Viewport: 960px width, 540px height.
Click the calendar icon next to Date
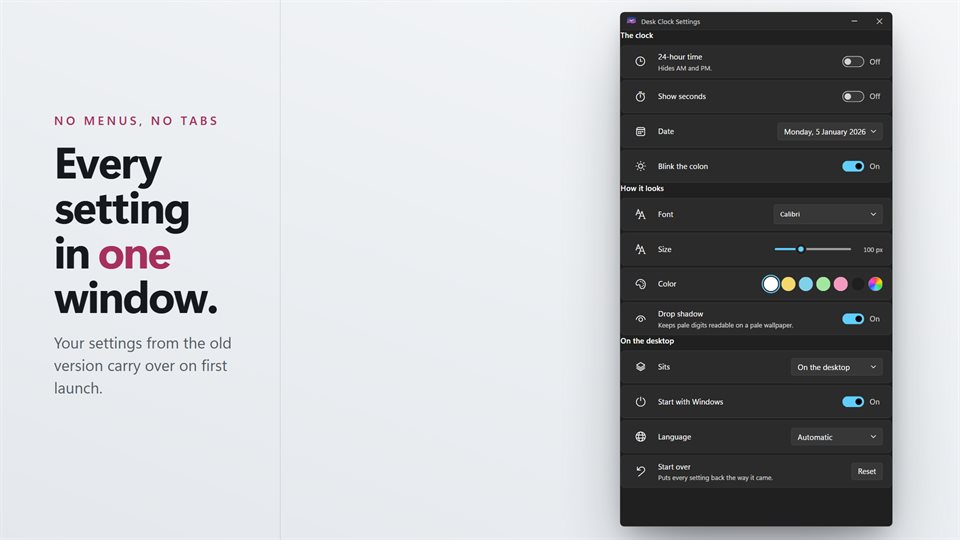coord(640,131)
